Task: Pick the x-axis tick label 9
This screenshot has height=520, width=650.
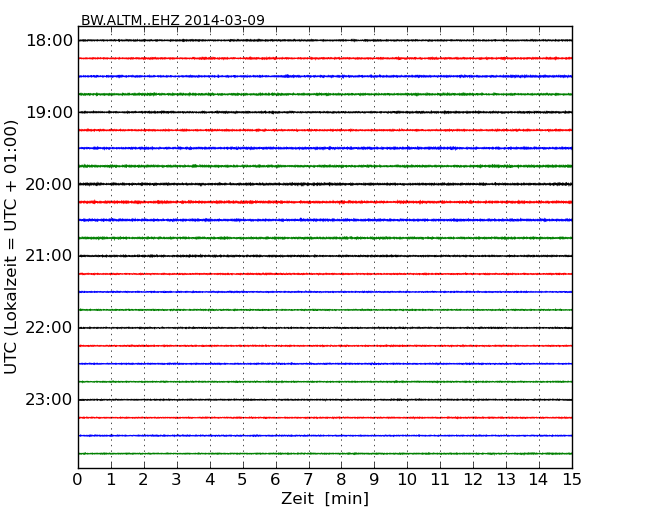Action: pyautogui.click(x=374, y=479)
